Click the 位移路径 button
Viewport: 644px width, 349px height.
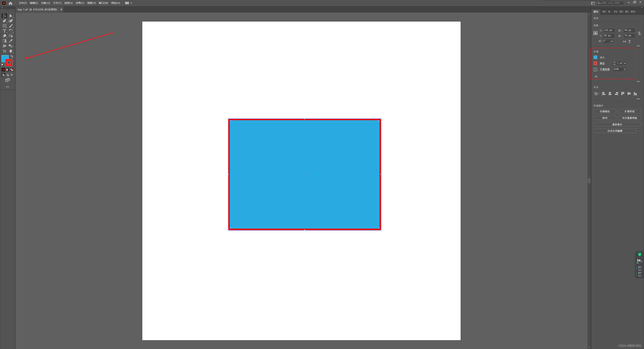(x=604, y=111)
